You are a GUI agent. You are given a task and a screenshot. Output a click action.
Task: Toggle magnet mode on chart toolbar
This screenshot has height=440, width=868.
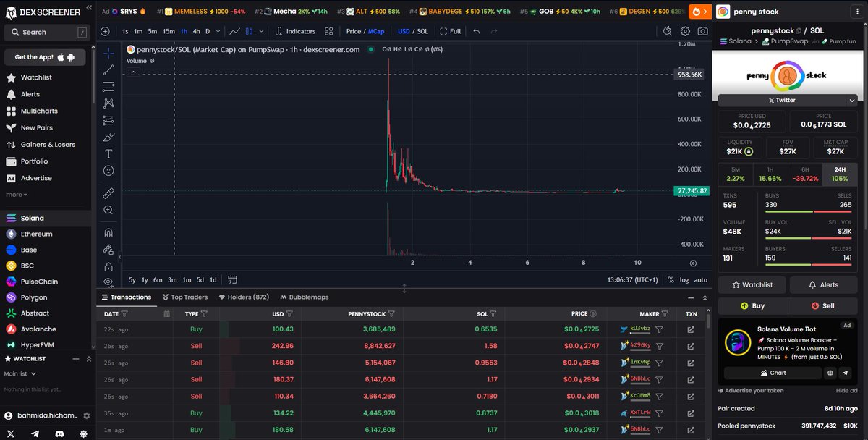click(x=109, y=233)
